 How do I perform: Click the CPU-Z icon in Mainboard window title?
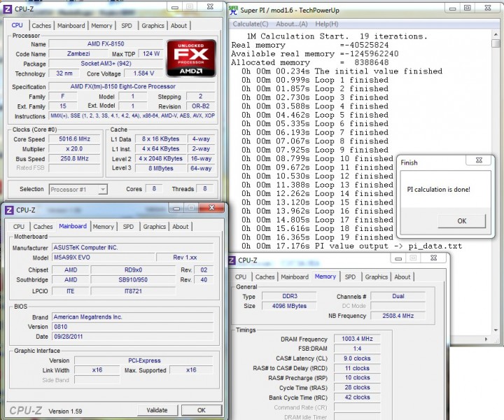tap(9, 210)
